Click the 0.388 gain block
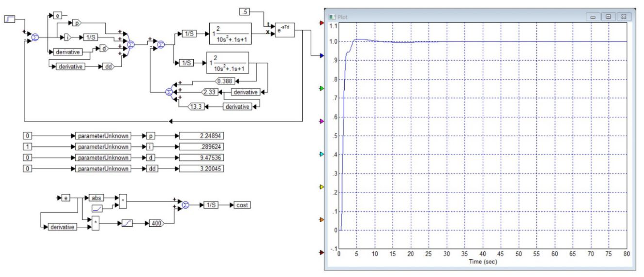The height and width of the screenshot is (277, 644). 225,81
